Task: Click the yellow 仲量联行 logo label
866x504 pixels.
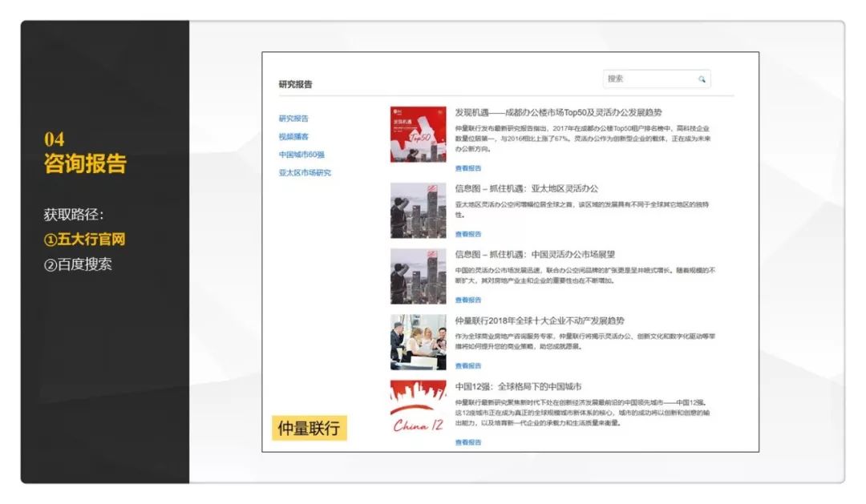Action: [309, 428]
